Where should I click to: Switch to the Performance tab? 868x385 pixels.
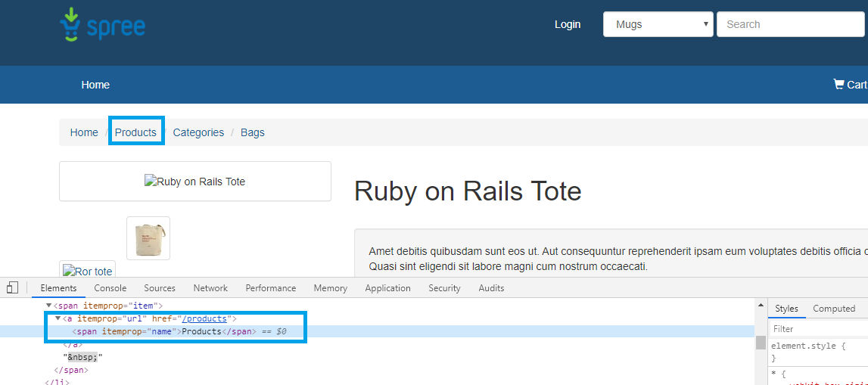(271, 288)
